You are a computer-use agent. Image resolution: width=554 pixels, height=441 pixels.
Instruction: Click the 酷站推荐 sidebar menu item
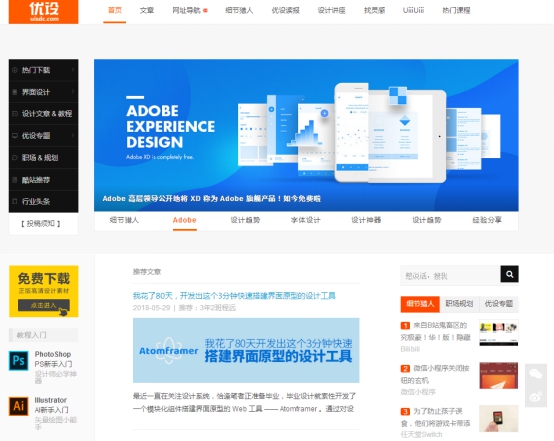[43, 180]
